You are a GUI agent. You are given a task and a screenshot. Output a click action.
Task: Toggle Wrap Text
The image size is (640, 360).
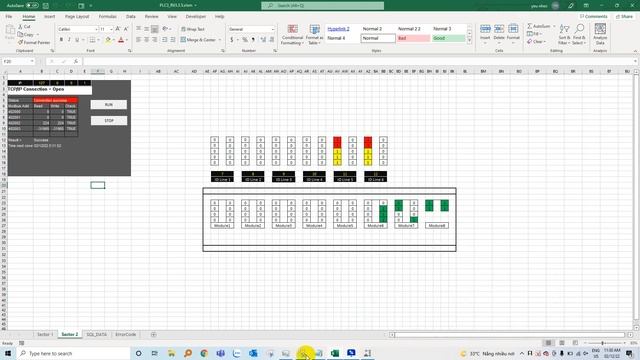click(x=193, y=29)
